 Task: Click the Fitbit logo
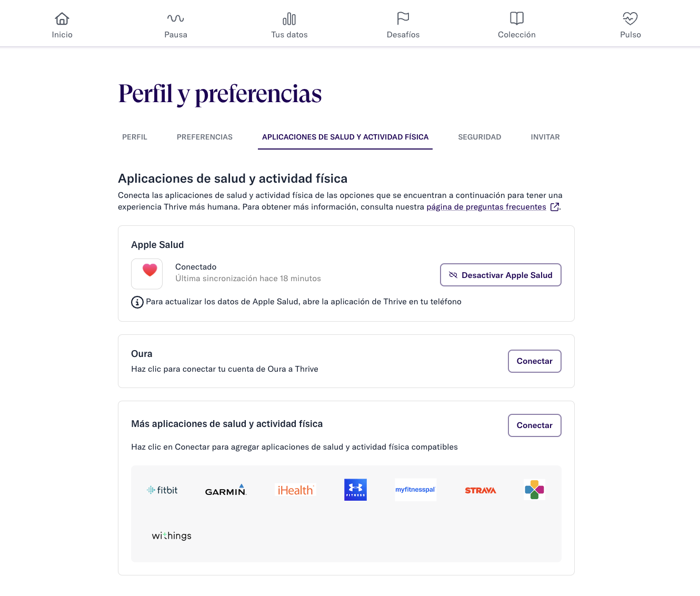(x=162, y=490)
